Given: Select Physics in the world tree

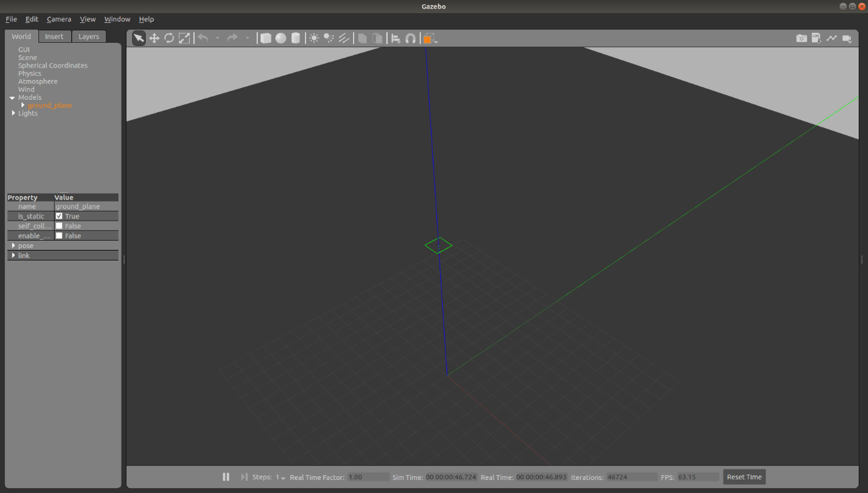Looking at the screenshot, I should pyautogui.click(x=30, y=74).
